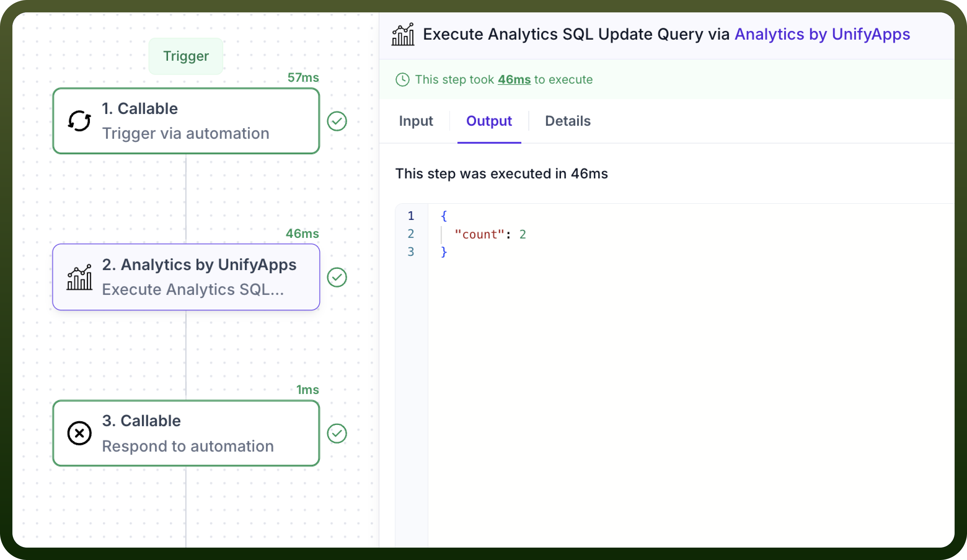
Task: Click the 1ms duration above step 3
Action: pyautogui.click(x=308, y=390)
